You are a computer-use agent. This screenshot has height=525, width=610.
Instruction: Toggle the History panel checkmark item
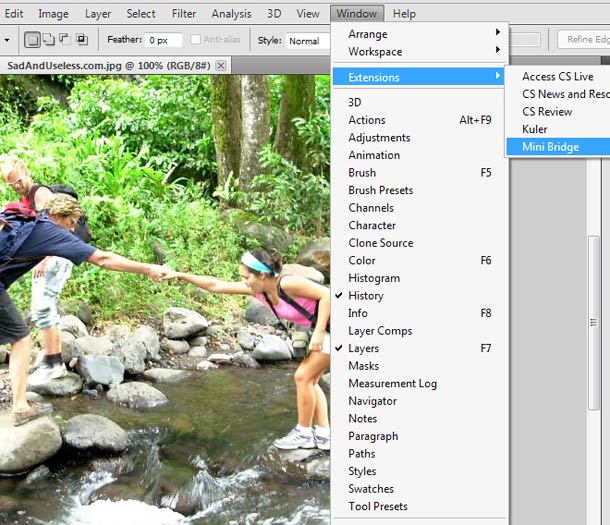pos(365,296)
